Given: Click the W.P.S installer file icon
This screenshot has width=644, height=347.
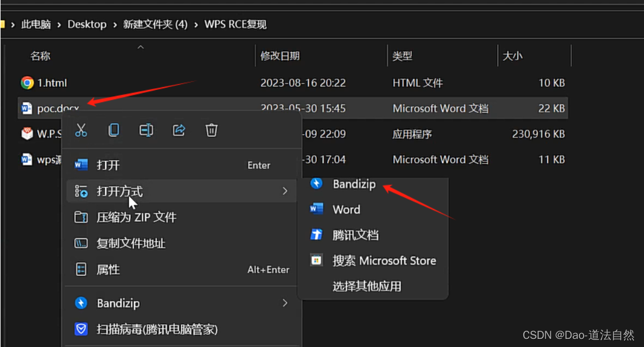Looking at the screenshot, I should 27,133.
